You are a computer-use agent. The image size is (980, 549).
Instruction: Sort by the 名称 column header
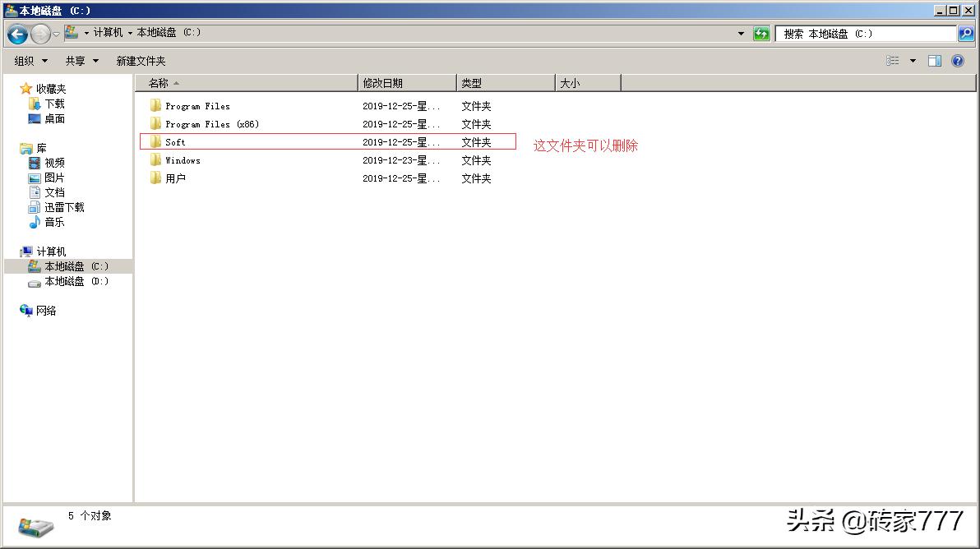click(247, 83)
